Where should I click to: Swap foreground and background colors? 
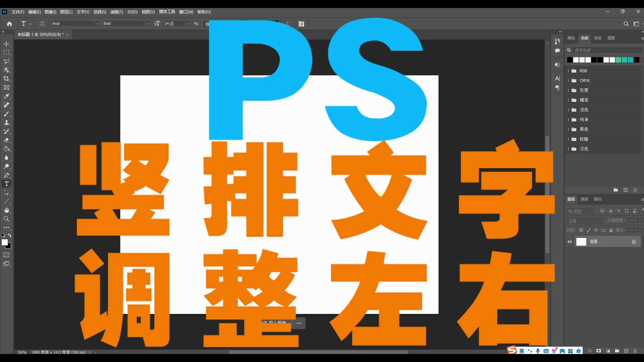10,236
